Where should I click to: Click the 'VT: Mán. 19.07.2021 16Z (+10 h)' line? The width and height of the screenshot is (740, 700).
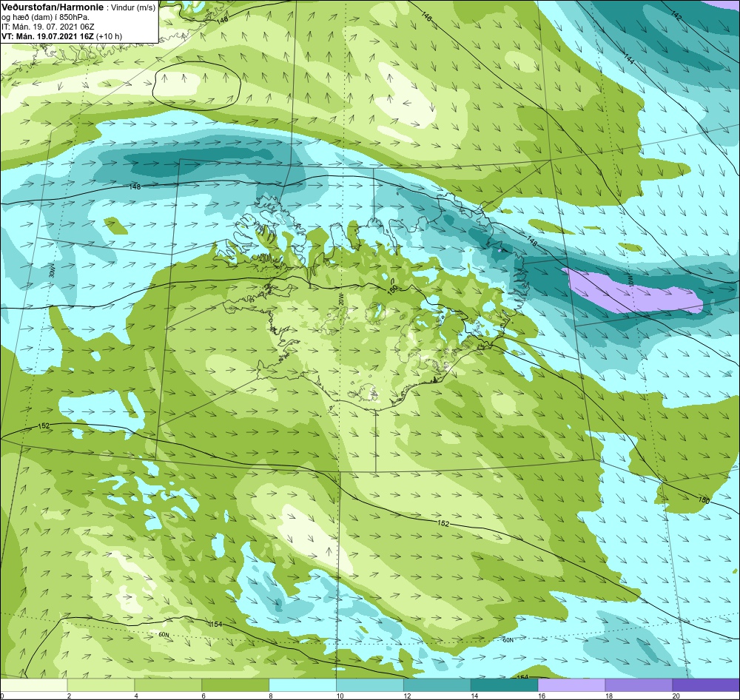62,36
